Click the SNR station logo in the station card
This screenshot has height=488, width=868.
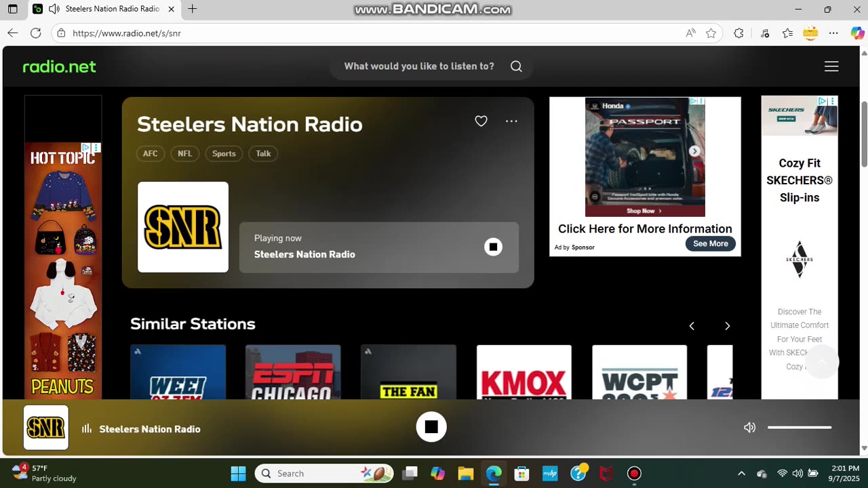pos(183,227)
